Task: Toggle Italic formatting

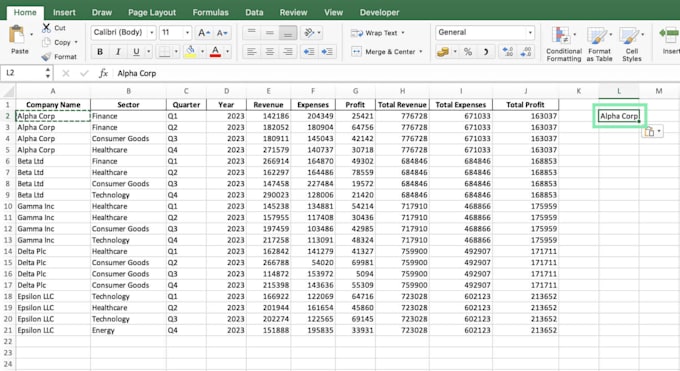Action: click(x=118, y=52)
